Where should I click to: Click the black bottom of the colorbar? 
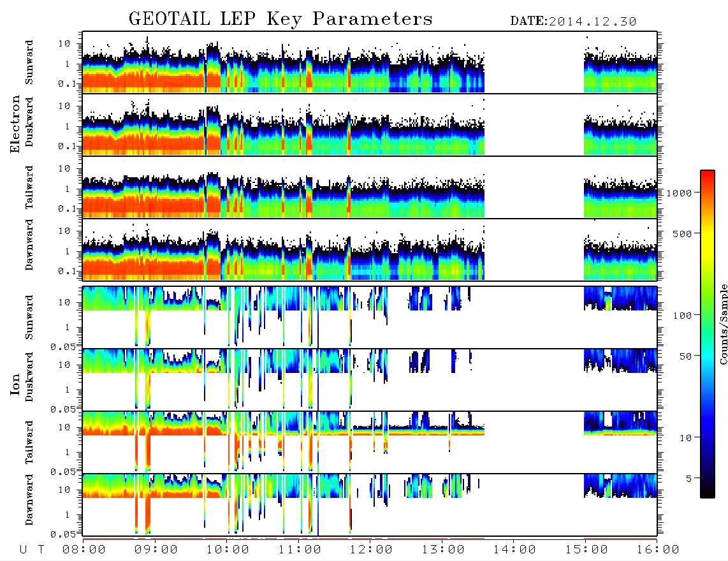pyautogui.click(x=708, y=492)
